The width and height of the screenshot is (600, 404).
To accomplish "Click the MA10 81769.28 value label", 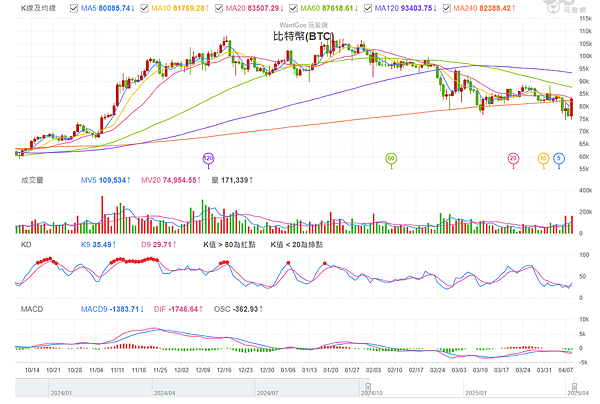I will click(x=180, y=8).
